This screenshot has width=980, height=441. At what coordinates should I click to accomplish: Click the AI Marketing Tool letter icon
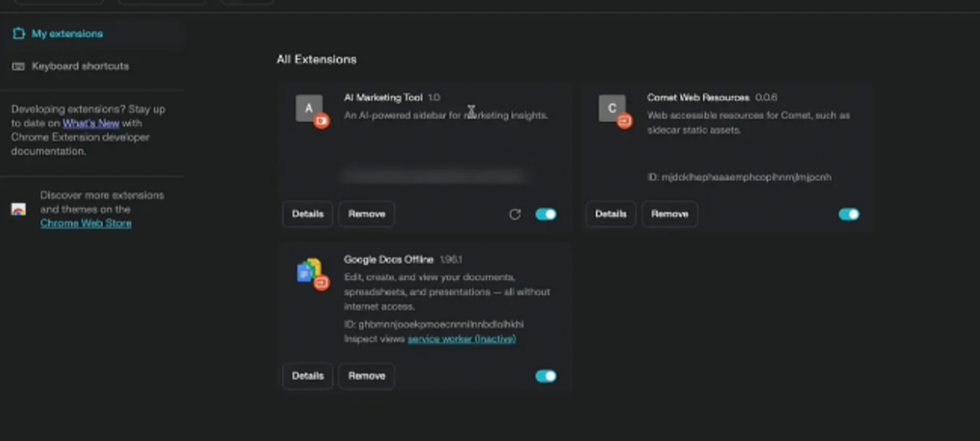309,108
